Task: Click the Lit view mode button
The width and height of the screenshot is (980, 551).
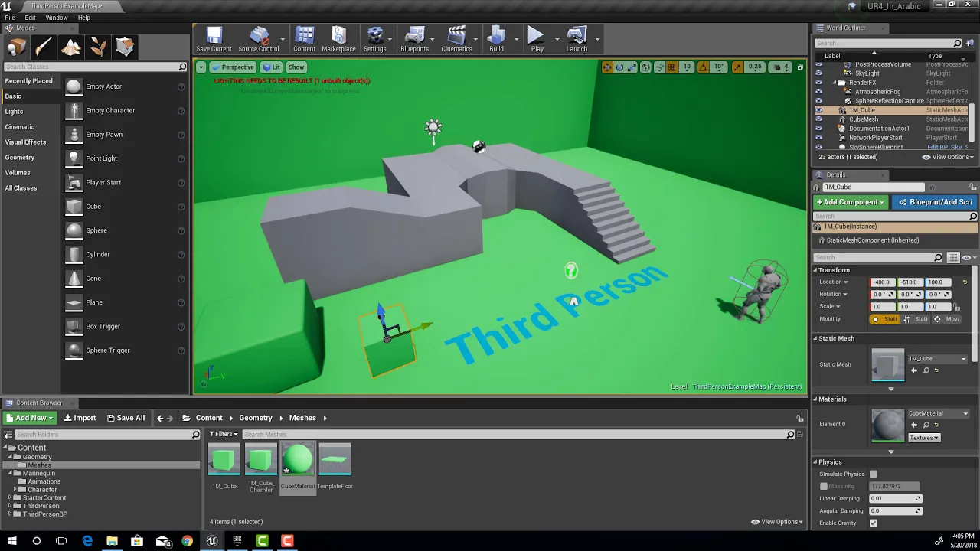Action: 272,67
